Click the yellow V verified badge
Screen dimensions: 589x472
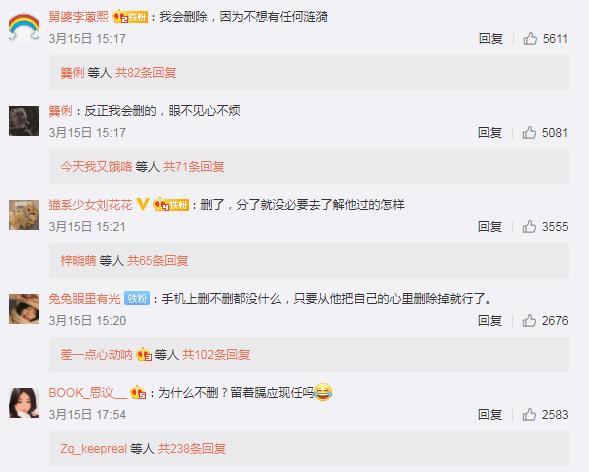point(143,204)
